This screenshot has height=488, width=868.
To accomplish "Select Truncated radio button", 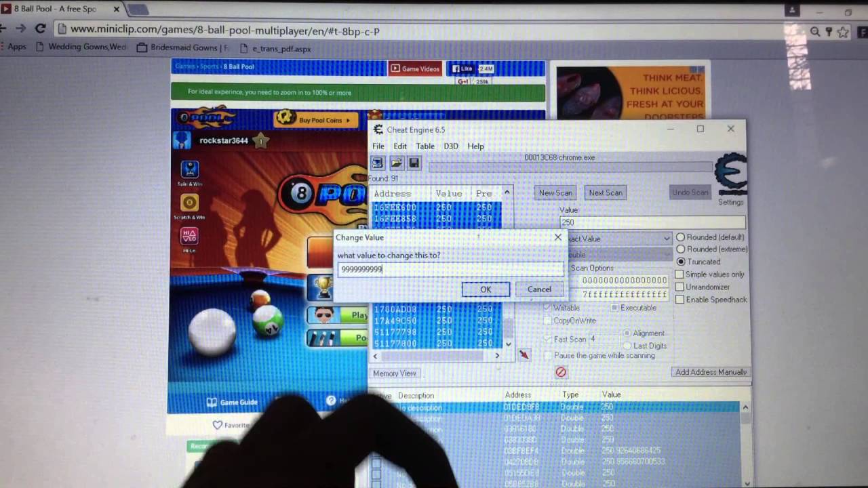I will coord(681,262).
